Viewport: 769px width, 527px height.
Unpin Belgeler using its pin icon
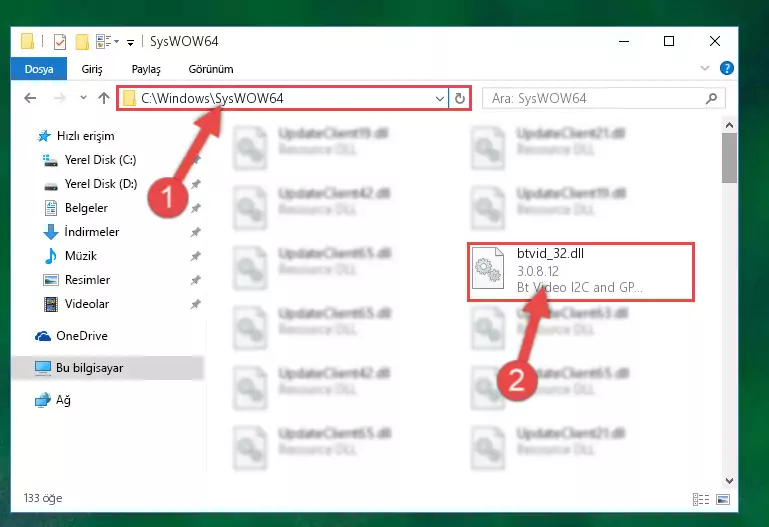(x=196, y=208)
